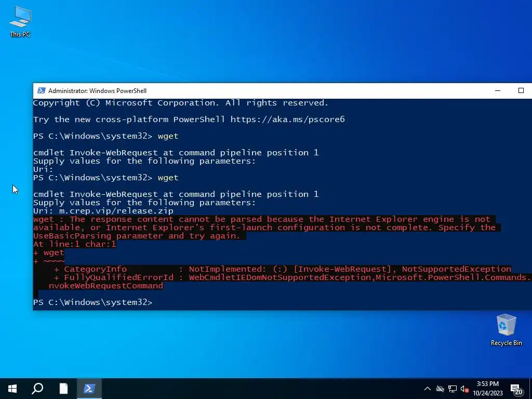The height and width of the screenshot is (399, 532).
Task: Click the PowerShell icon in title bar
Action: click(42, 90)
